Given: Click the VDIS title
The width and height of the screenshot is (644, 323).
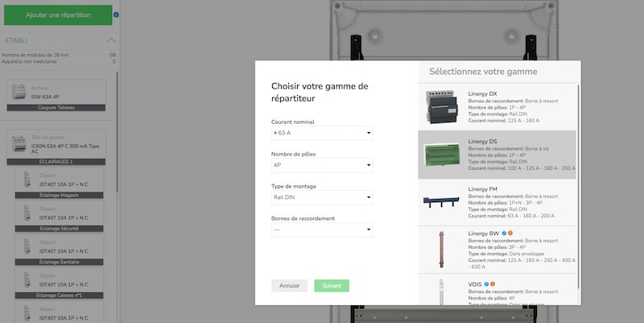Looking at the screenshot, I should click(x=475, y=284).
